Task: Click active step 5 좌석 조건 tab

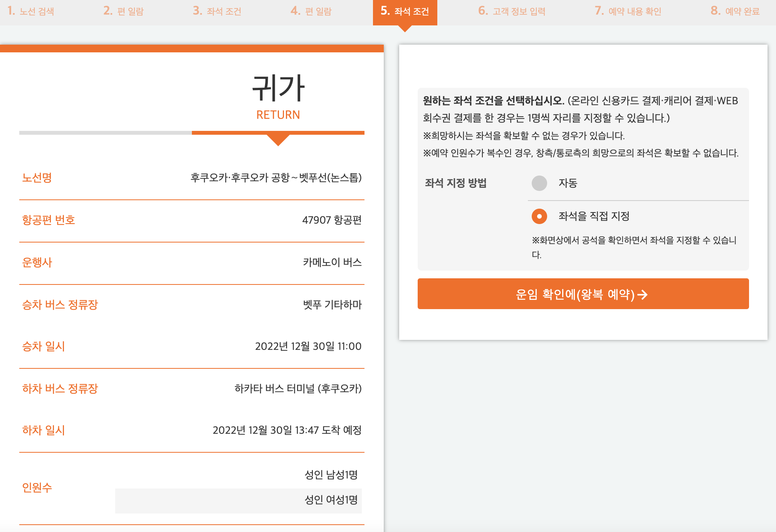Action: point(405,11)
